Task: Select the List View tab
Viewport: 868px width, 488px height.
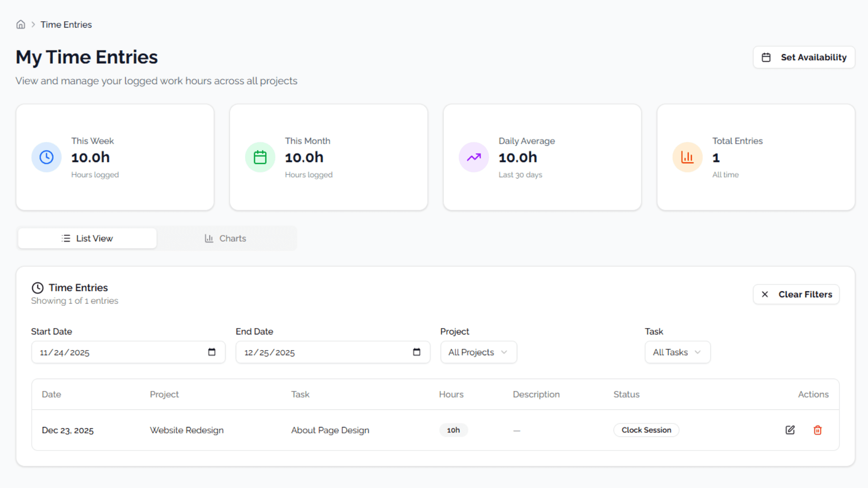Action: tap(87, 238)
